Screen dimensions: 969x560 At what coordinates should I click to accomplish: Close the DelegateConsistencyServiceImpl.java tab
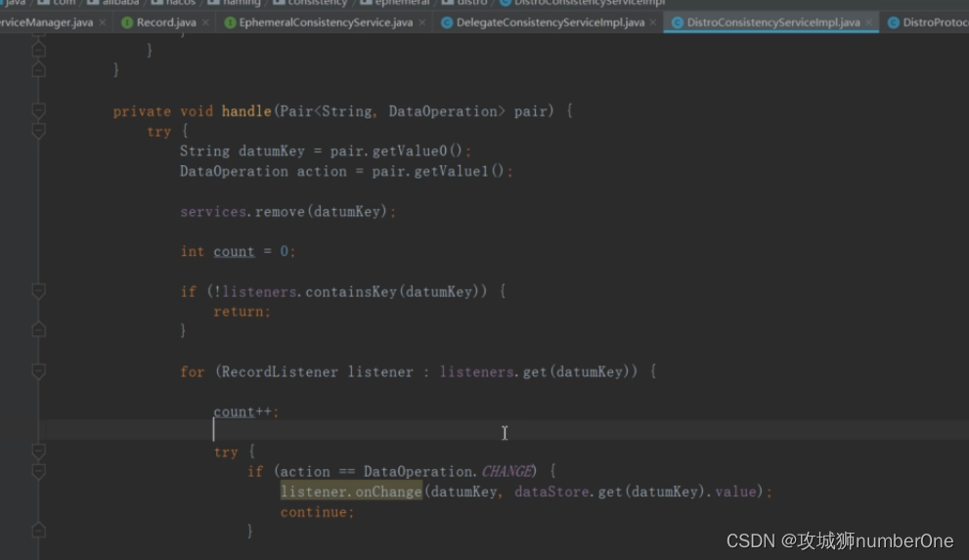[653, 22]
